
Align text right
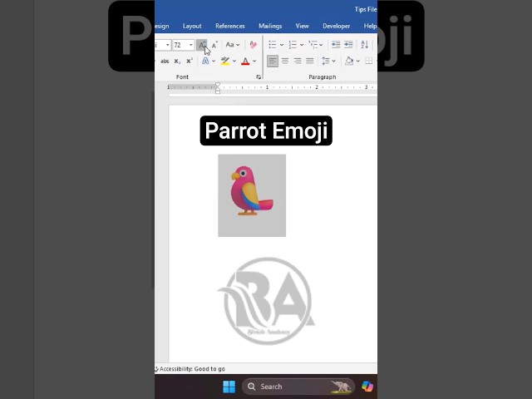point(298,61)
